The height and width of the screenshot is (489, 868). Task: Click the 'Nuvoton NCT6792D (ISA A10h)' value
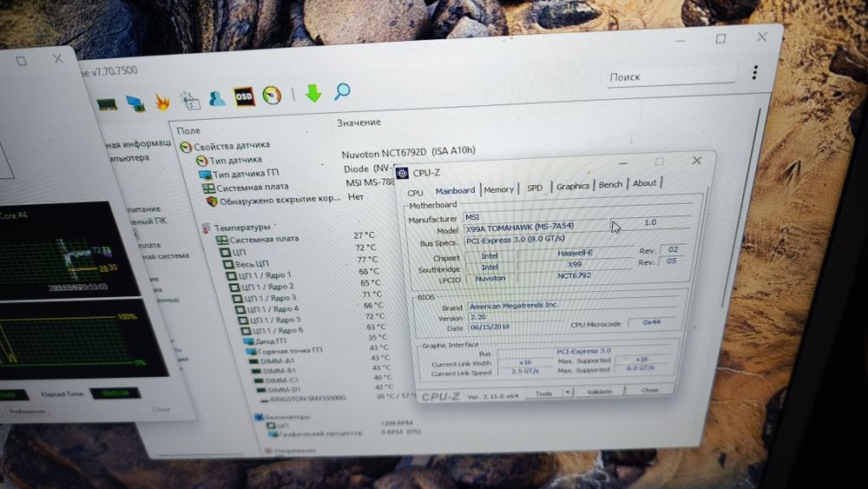(408, 152)
